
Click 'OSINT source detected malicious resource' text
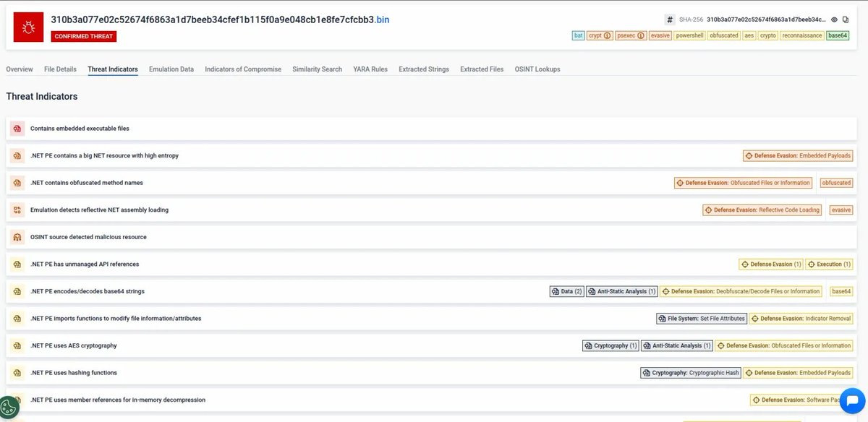coord(88,237)
